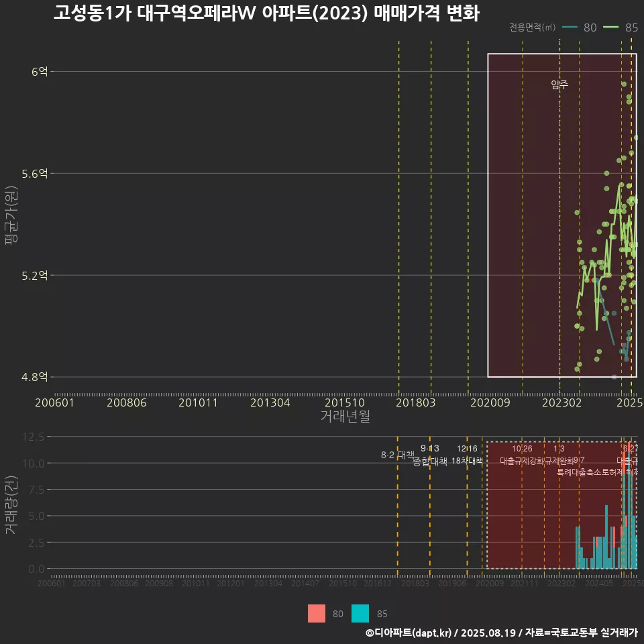Click the 8·2 대책 policy marker label

(x=398, y=455)
